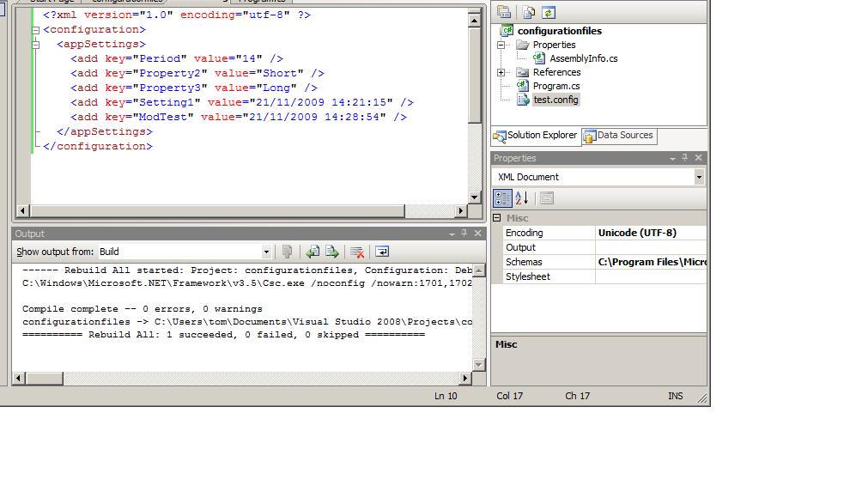Image resolution: width=856 pixels, height=504 pixels.
Task: Click the Properties folder icon in the tree
Action: pyautogui.click(x=523, y=45)
